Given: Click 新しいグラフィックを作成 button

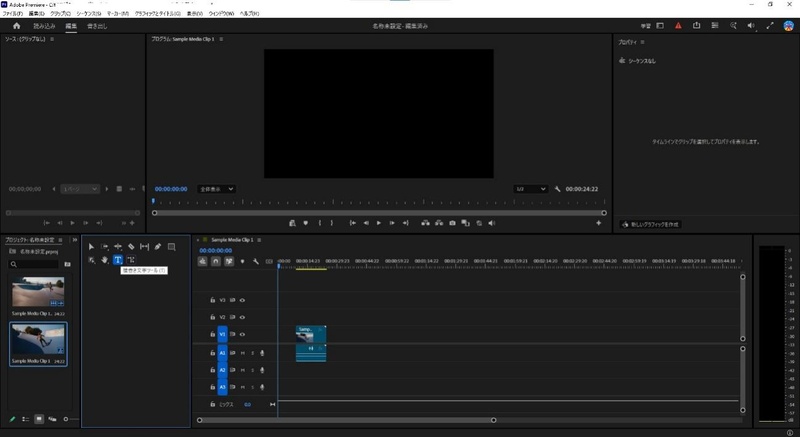Looking at the screenshot, I should (x=651, y=224).
